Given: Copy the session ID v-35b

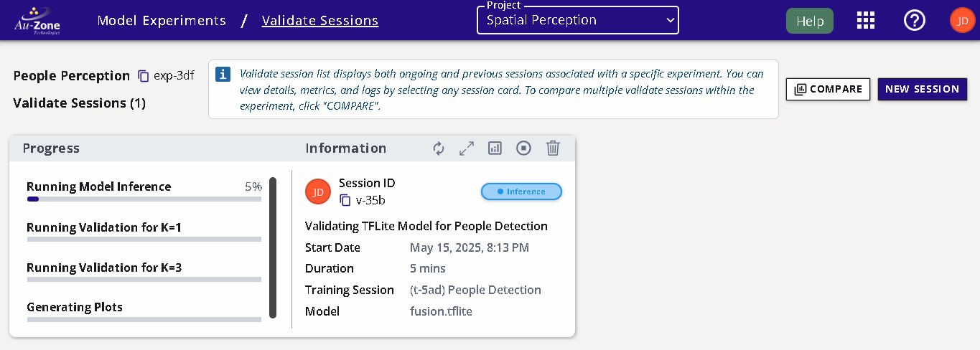Looking at the screenshot, I should pyautogui.click(x=345, y=200).
